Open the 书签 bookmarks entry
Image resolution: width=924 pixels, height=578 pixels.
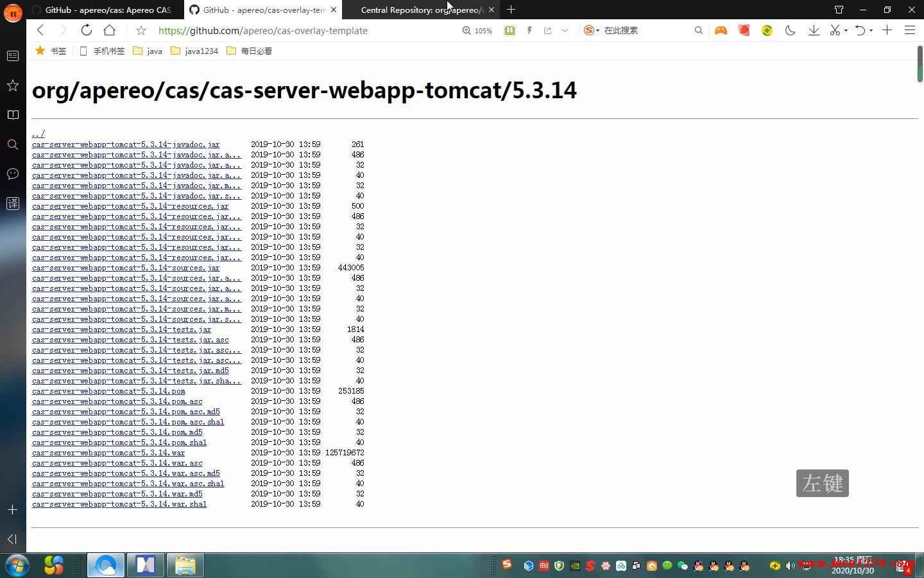coord(51,51)
